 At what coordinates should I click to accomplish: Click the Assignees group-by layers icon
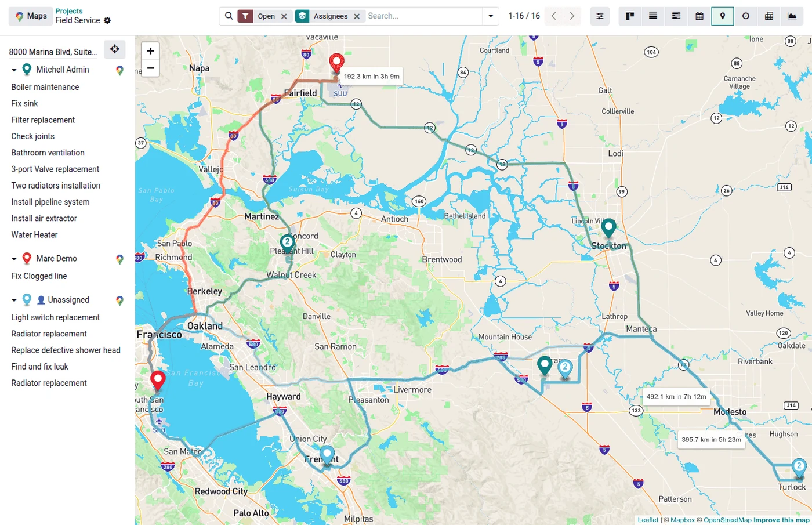302,16
